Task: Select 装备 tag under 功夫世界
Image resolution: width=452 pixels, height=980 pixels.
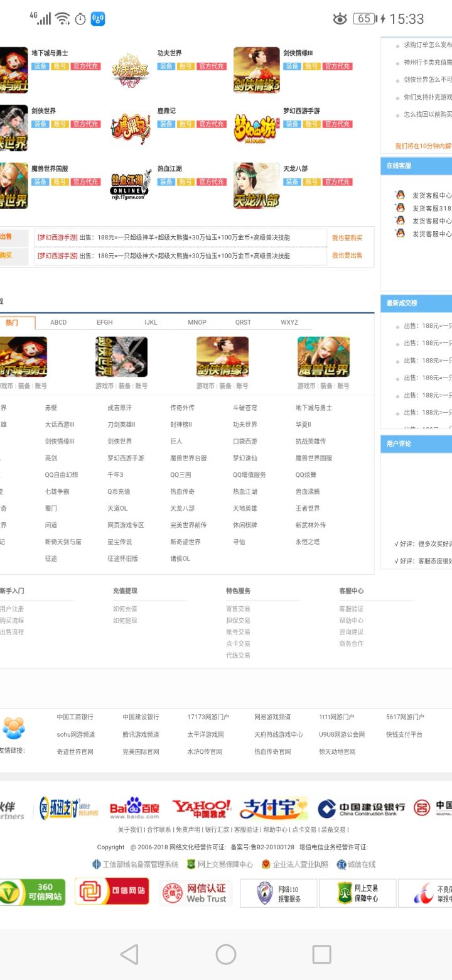Action: point(166,66)
